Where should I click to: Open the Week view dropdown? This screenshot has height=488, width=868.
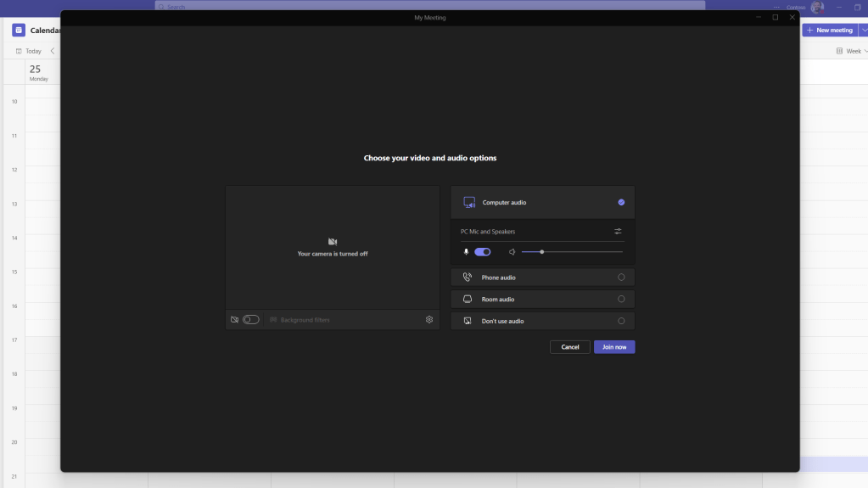click(853, 51)
